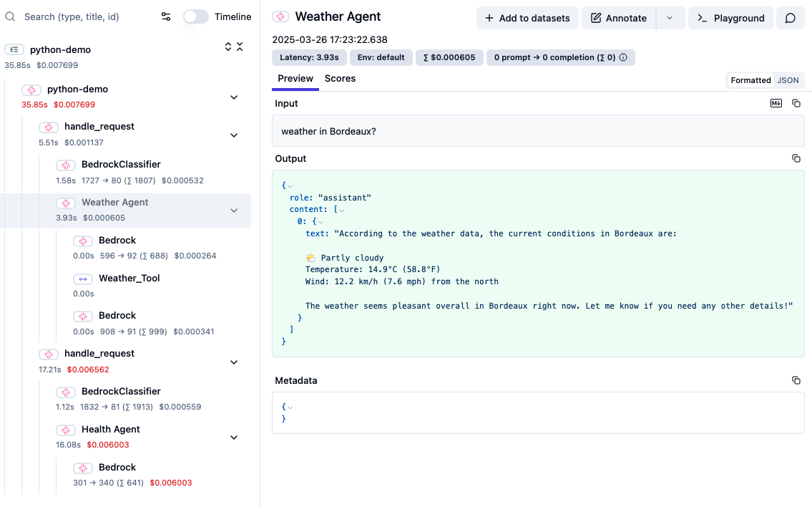Switch to the JSON view
The image size is (812, 507).
(788, 80)
